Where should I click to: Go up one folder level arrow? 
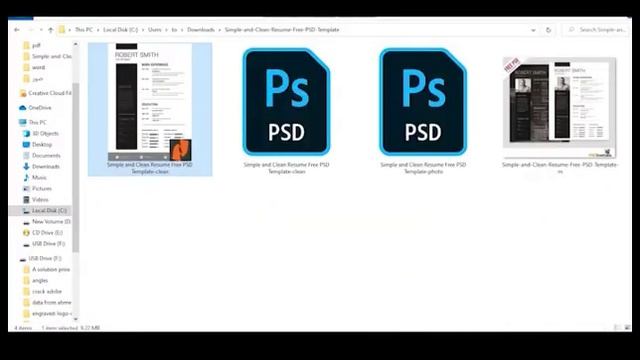tap(51, 30)
